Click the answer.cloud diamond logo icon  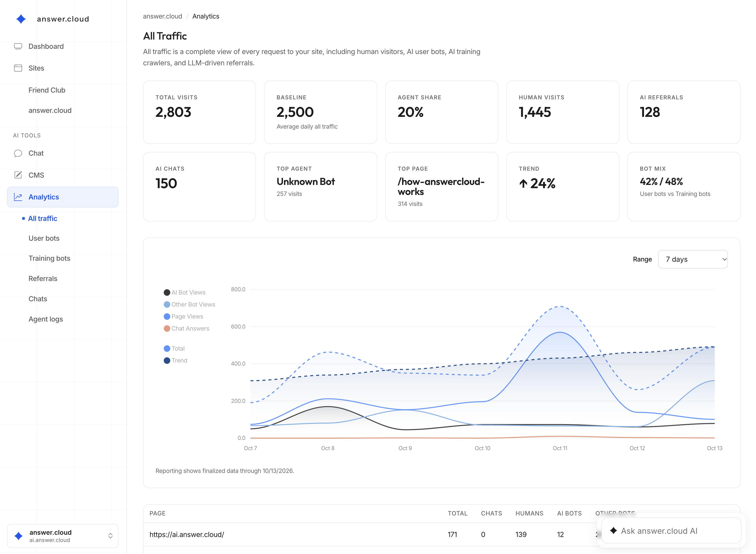(21, 19)
